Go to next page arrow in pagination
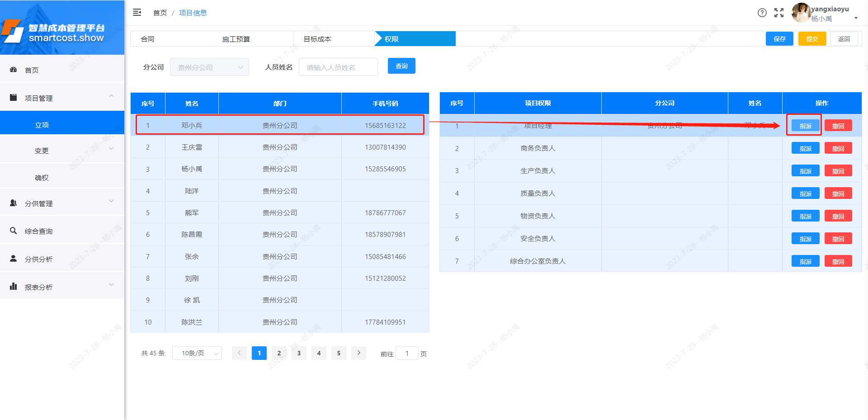 tap(359, 353)
